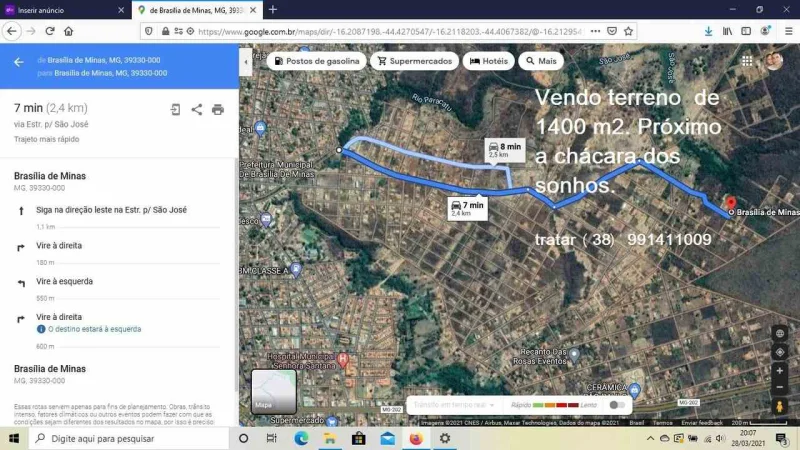This screenshot has width=800, height=450.
Task: Click the padlock site security icon
Action: click(x=165, y=31)
